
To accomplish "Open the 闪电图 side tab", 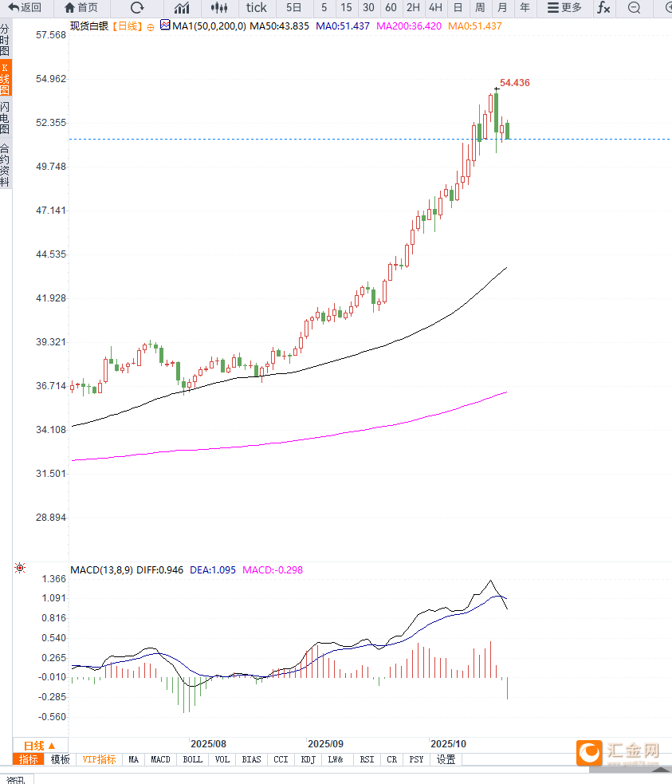I will pos(6,118).
